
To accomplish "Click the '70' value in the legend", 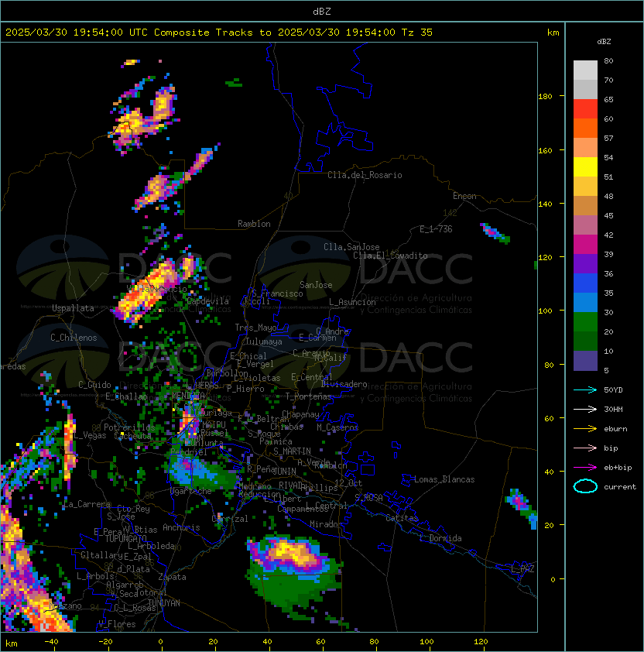I will (608, 80).
